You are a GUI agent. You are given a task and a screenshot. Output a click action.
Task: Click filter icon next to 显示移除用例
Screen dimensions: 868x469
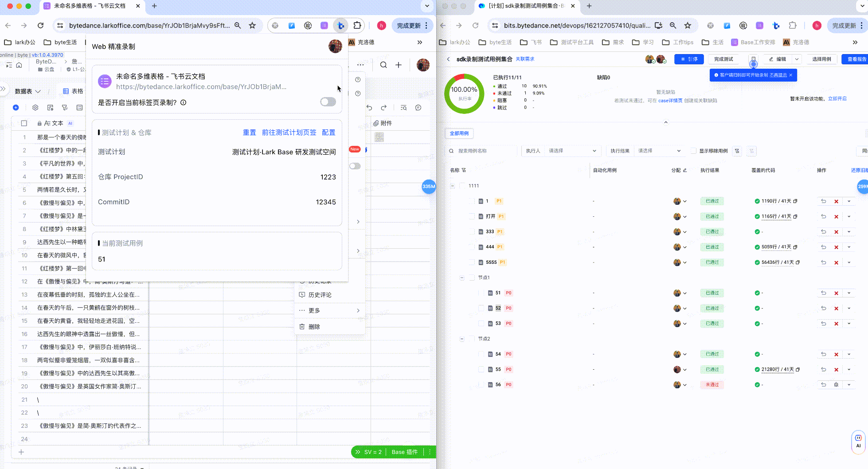(x=737, y=151)
